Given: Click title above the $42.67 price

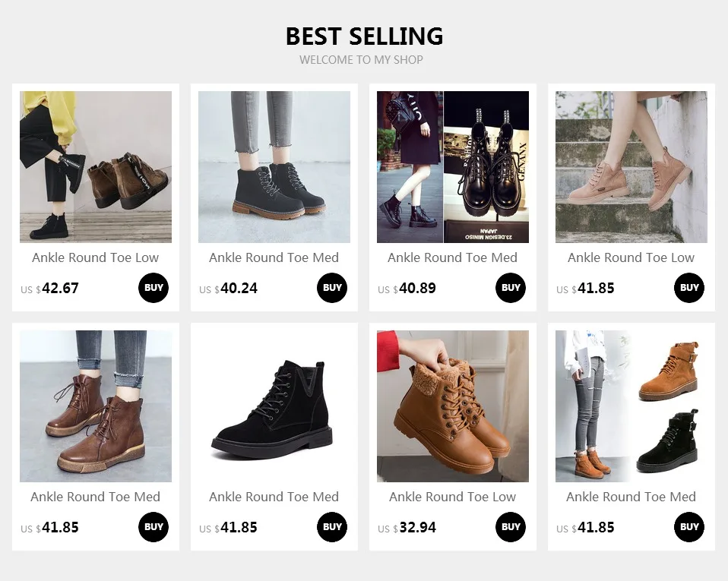Looking at the screenshot, I should pyautogui.click(x=96, y=257).
